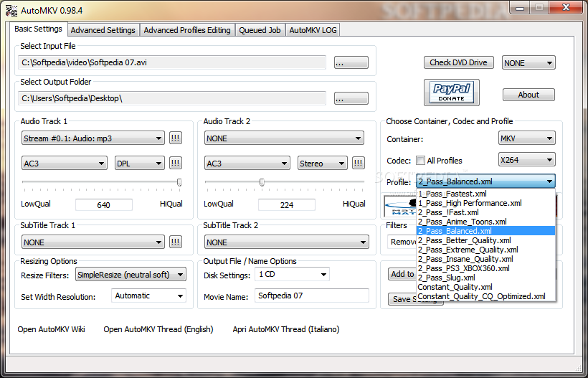
Task: Click the partially hidden Add to button
Action: point(402,274)
